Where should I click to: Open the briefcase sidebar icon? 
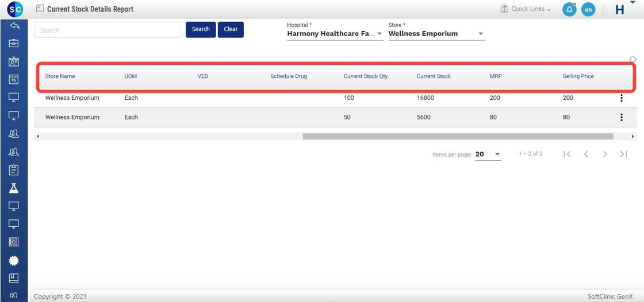tap(14, 42)
